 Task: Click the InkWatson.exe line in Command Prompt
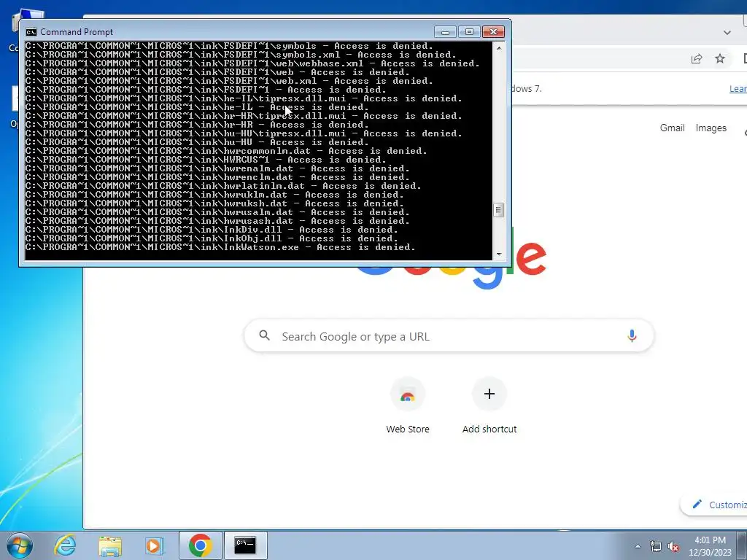[220, 247]
